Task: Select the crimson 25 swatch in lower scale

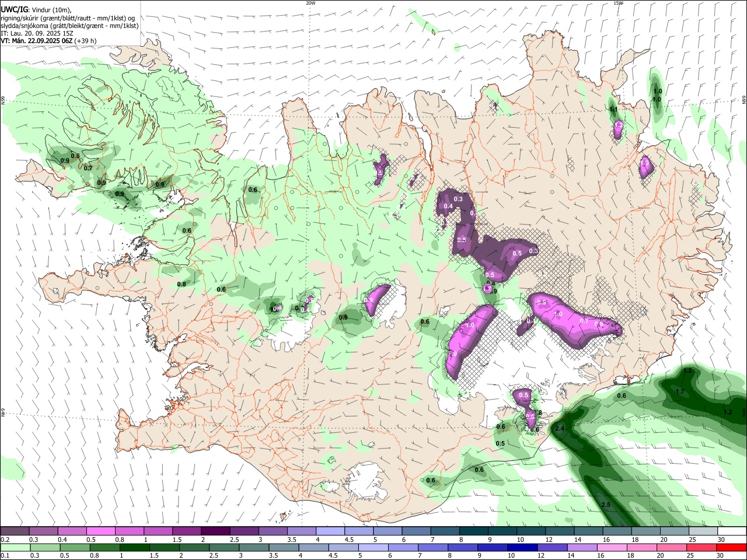Action: (x=702, y=547)
